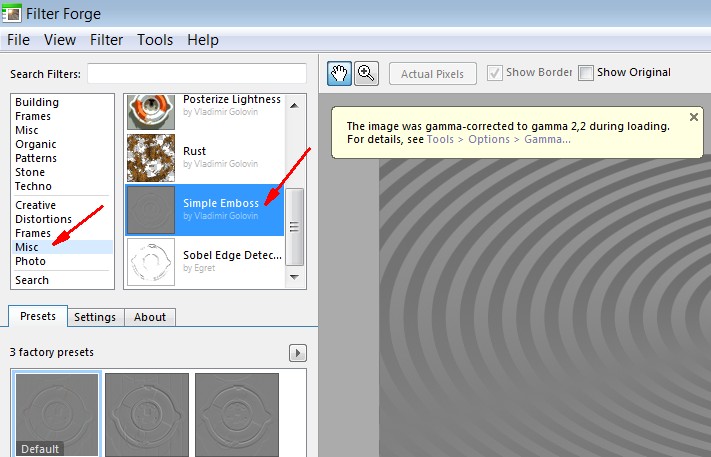Click the 'by Egret' author text

coord(199,268)
